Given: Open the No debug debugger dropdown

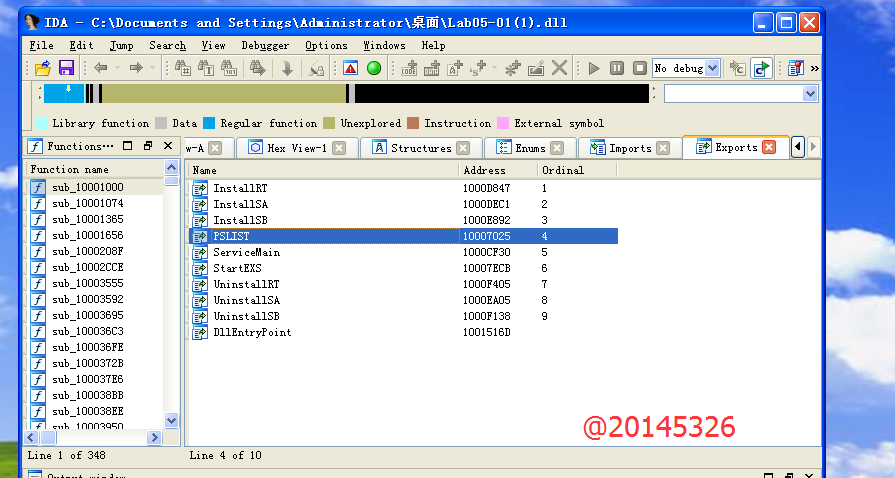Looking at the screenshot, I should tap(712, 69).
